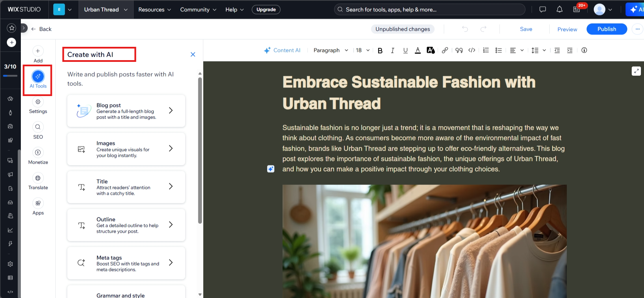Open the Resources menu

coord(154,10)
